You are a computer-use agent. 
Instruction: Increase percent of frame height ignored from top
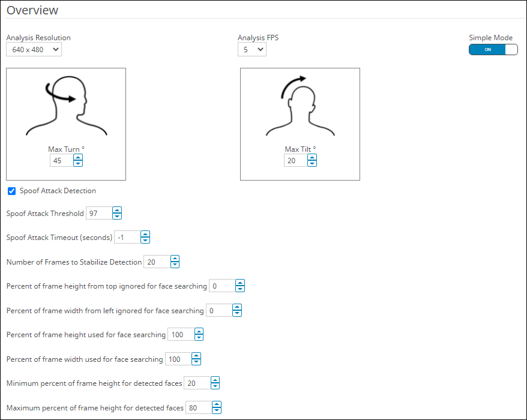pyautogui.click(x=240, y=283)
